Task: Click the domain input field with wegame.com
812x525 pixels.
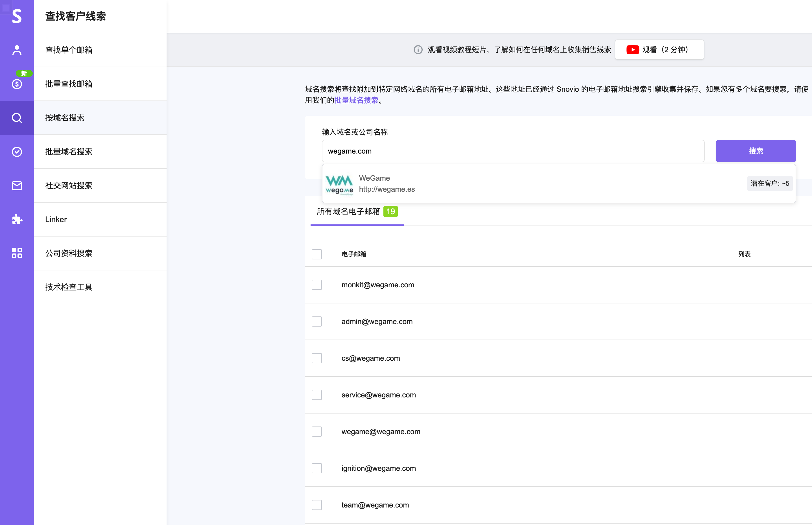Action: pos(512,151)
